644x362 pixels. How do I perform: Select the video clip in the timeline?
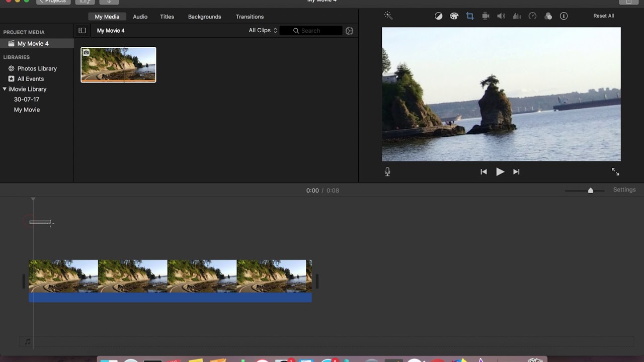coord(170,276)
